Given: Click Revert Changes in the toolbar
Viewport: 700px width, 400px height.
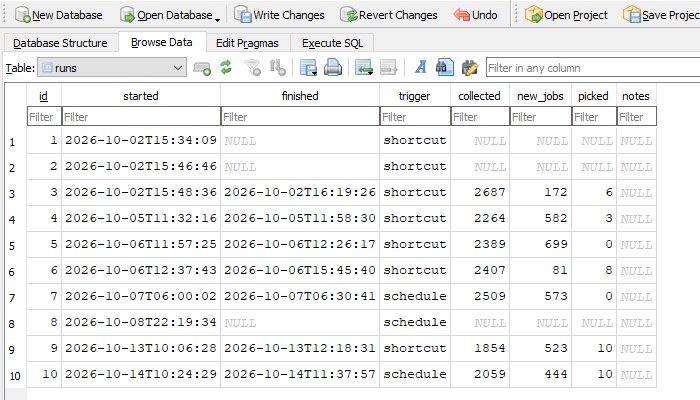Looking at the screenshot, I should [389, 15].
